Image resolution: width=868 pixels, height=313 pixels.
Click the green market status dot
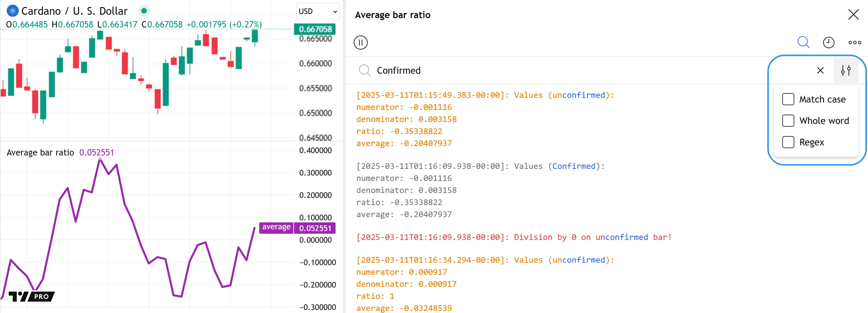(x=144, y=11)
